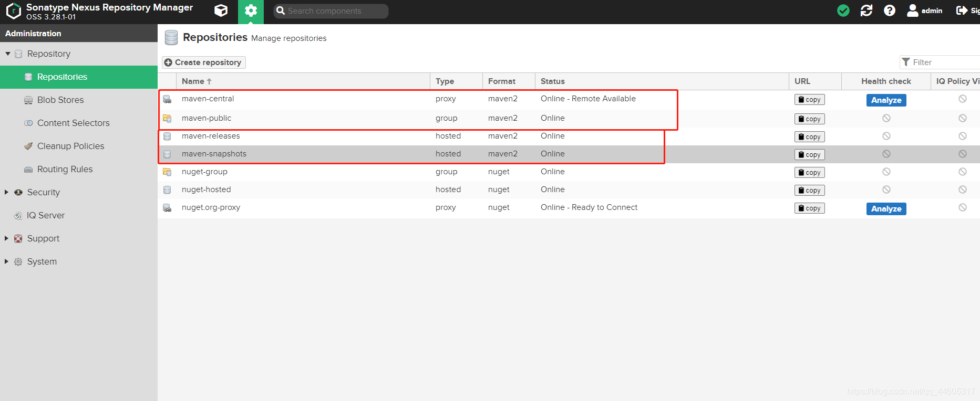980x401 pixels.
Task: Open IQ Server in the sidebar
Action: coord(79,215)
